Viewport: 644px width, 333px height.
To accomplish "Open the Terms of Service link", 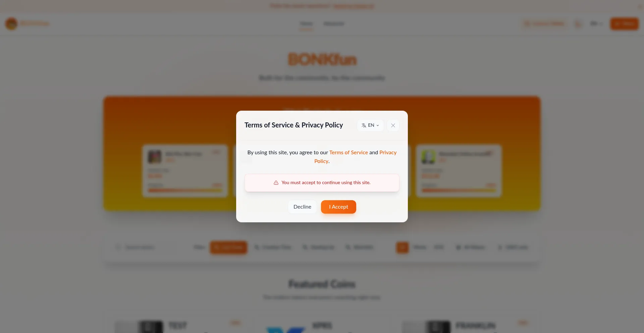I will (348, 153).
